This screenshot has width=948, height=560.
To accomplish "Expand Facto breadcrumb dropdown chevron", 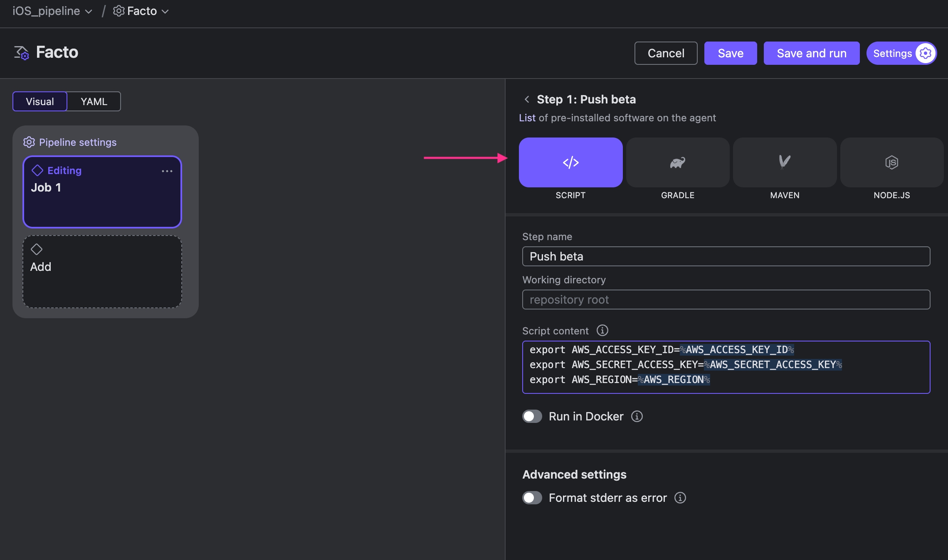I will (165, 11).
